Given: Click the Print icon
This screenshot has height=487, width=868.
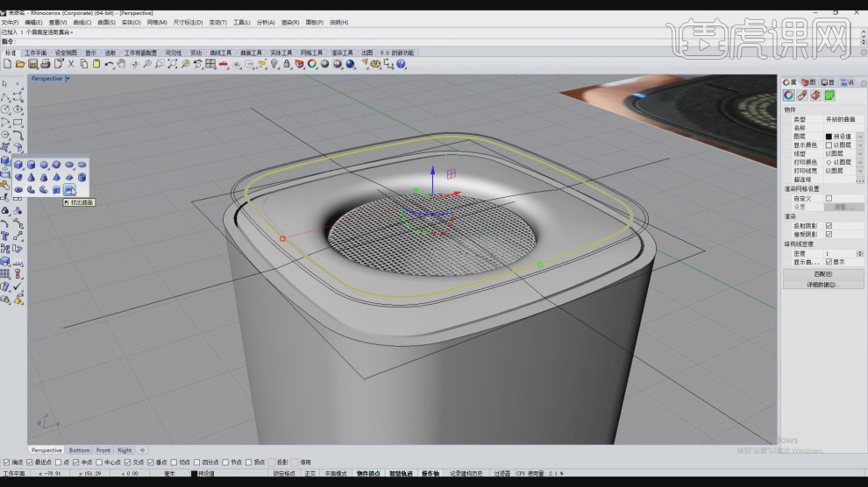Looking at the screenshot, I should click(x=46, y=64).
